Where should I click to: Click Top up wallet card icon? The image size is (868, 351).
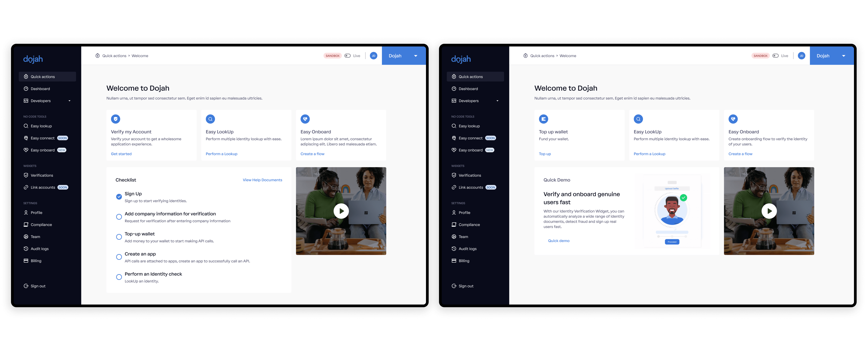tap(544, 119)
